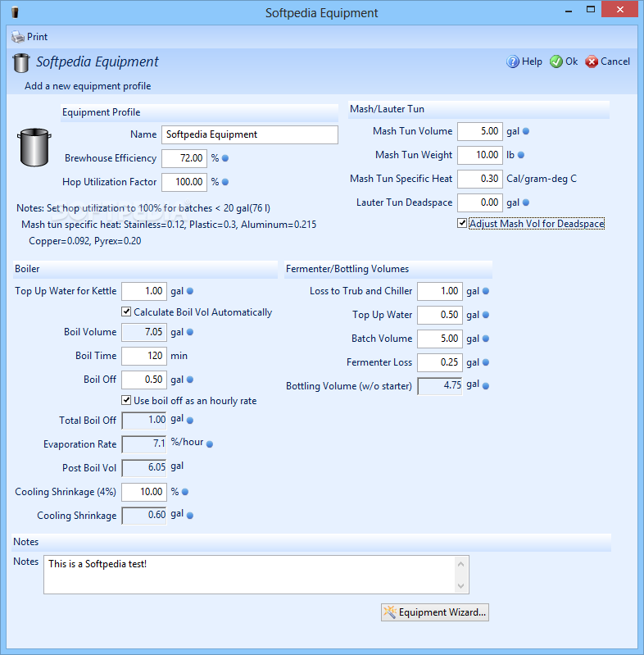
Task: Click the Batch Volume field
Action: (440, 339)
